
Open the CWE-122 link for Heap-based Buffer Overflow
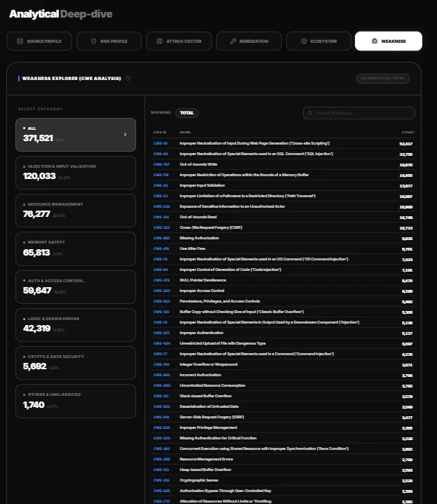coord(161,470)
